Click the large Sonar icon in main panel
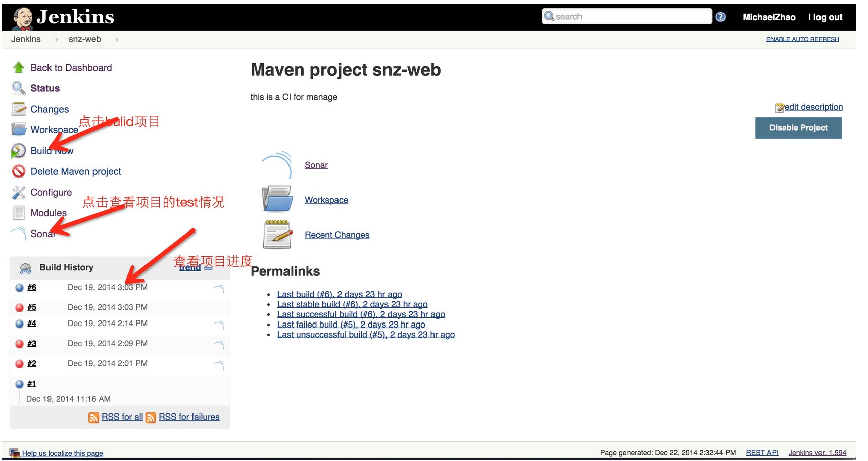Image resolution: width=868 pixels, height=461 pixels. click(x=277, y=165)
